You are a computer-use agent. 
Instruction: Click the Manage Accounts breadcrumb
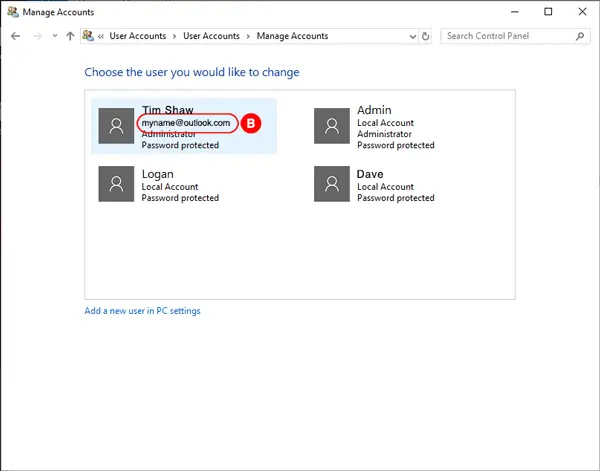pyautogui.click(x=292, y=36)
